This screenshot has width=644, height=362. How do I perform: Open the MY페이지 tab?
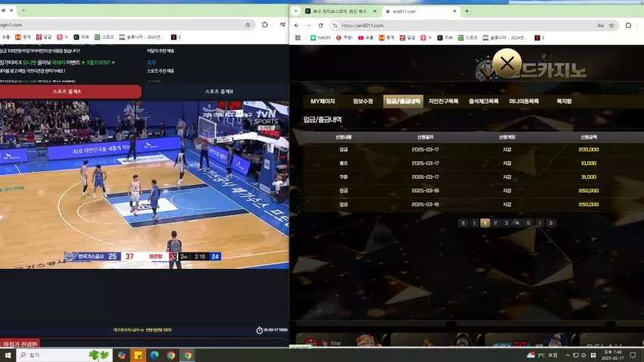[323, 101]
